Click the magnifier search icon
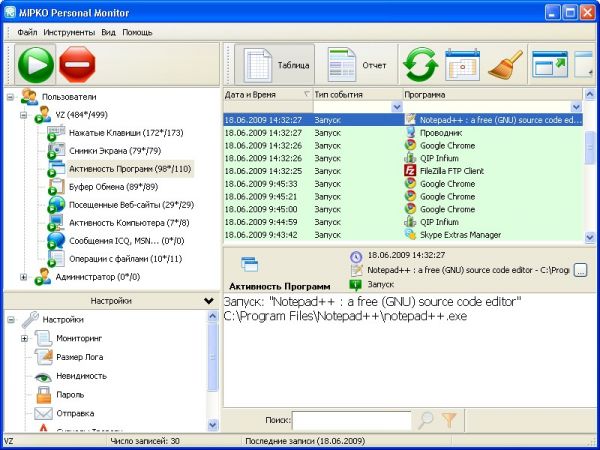 (426, 421)
